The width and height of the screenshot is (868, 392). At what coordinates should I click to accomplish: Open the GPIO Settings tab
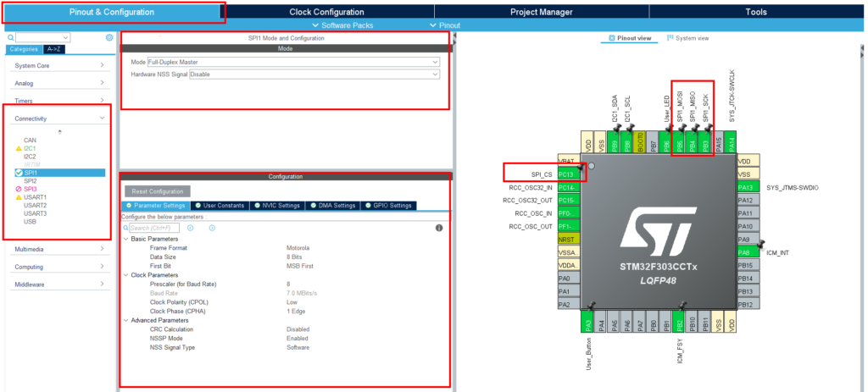pos(388,205)
